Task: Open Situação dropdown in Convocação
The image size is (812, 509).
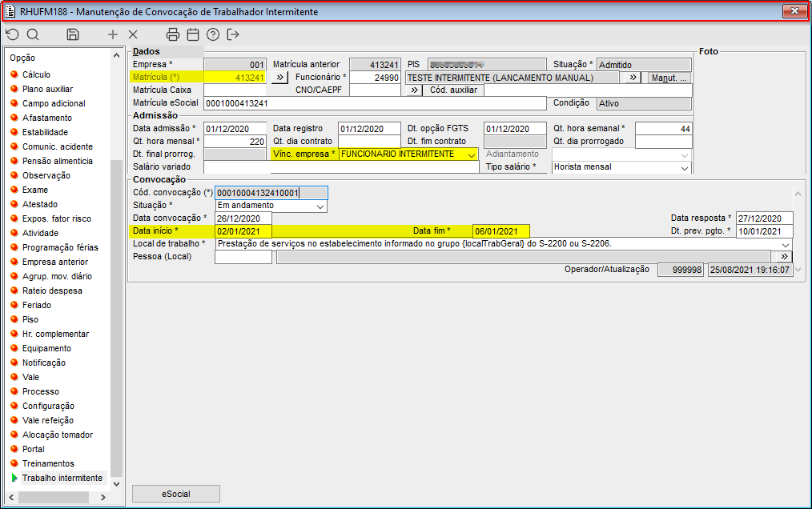Action: tap(320, 206)
